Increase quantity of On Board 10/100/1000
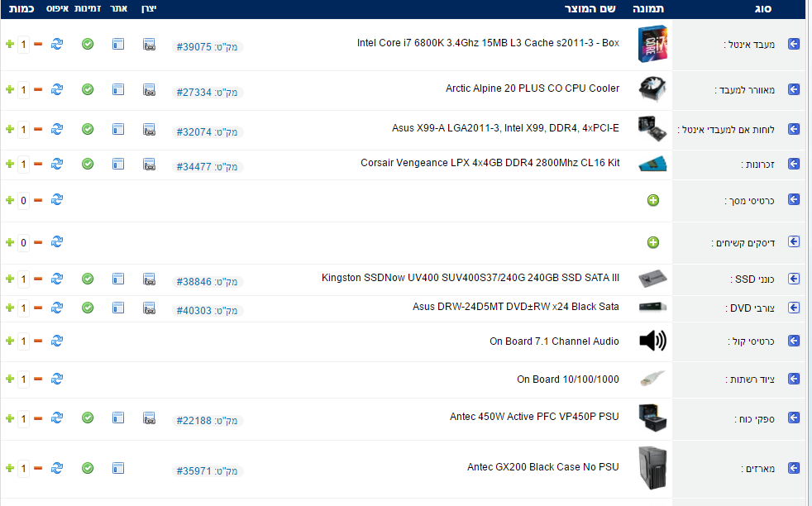Viewport: 812px width, 506px height. tap(9, 379)
